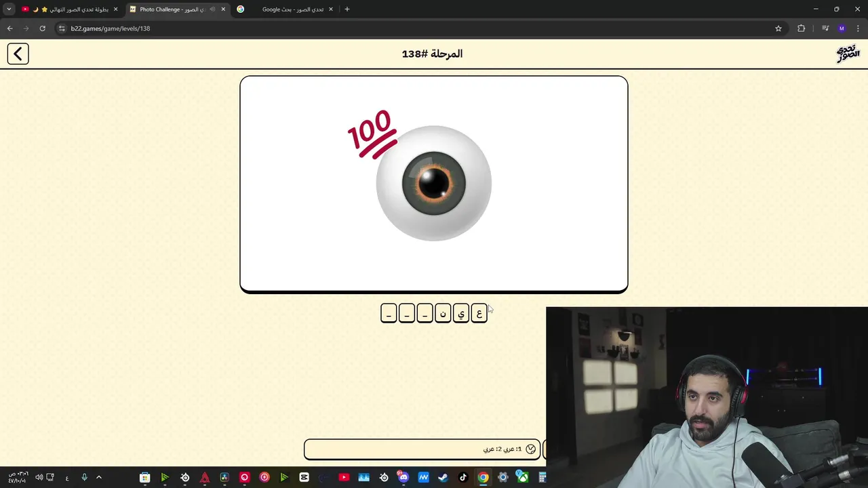
Task: Open the tab search dropdown
Action: click(9, 9)
